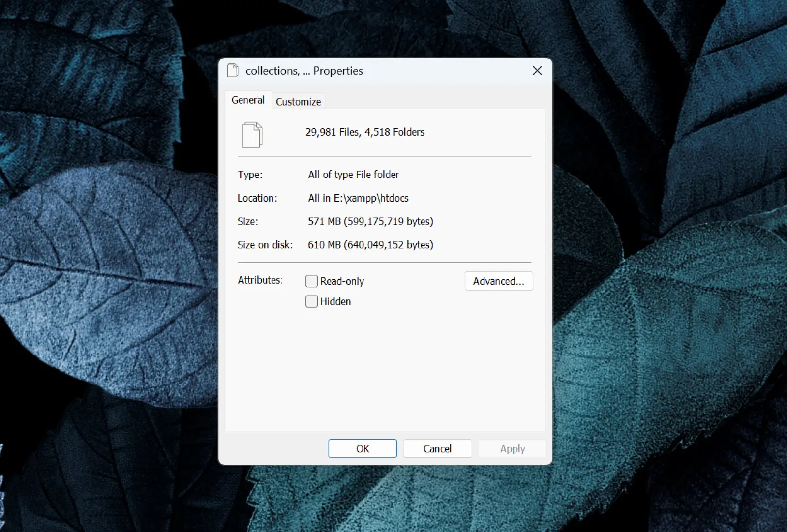Click the 29,981 Files, 4,518 Folders text
The image size is (787, 532).
364,132
